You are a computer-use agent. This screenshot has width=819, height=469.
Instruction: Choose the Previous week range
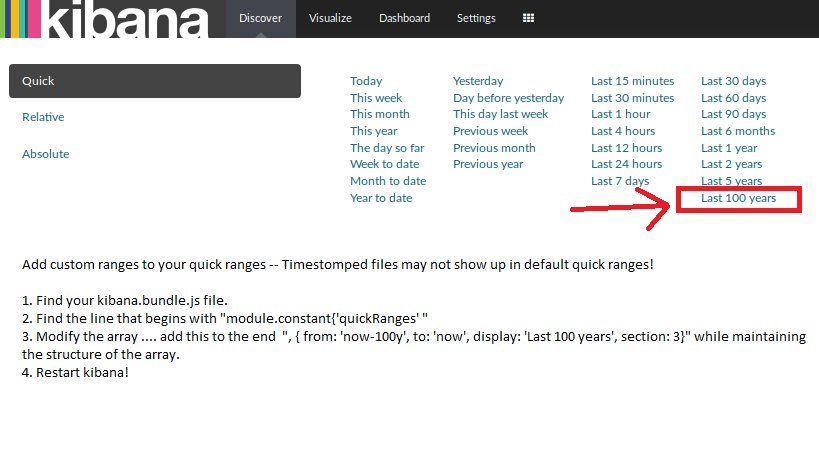(490, 131)
